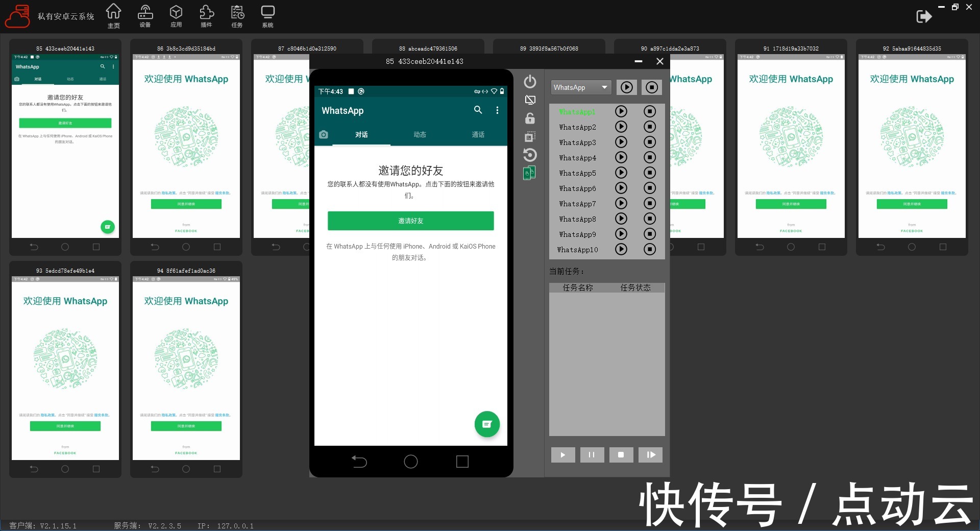The height and width of the screenshot is (531, 980).
Task: Stop the WhatsApp7 instance
Action: (x=650, y=203)
